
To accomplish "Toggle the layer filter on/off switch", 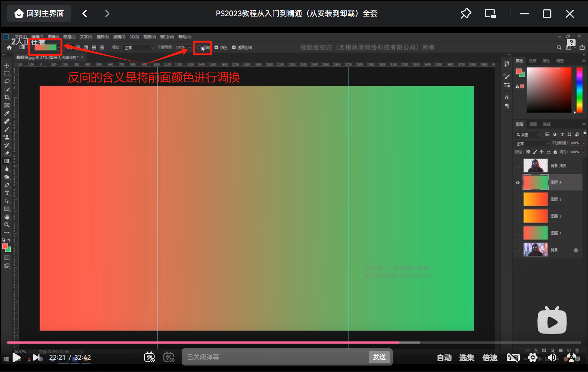I will (x=584, y=134).
